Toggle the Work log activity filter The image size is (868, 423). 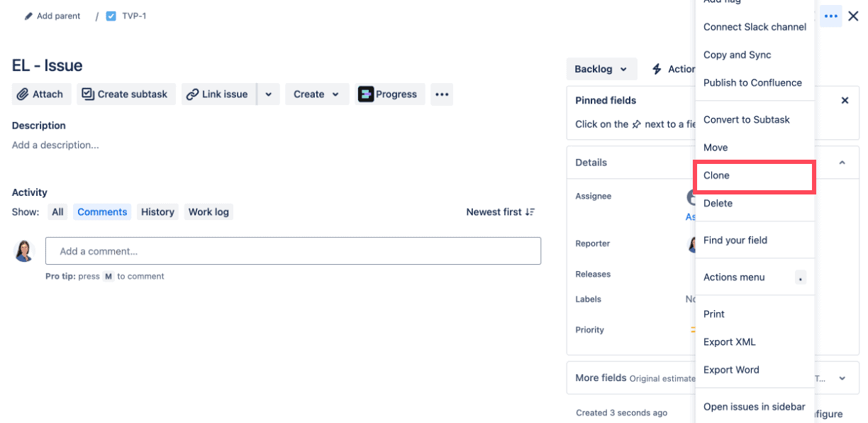tap(208, 211)
